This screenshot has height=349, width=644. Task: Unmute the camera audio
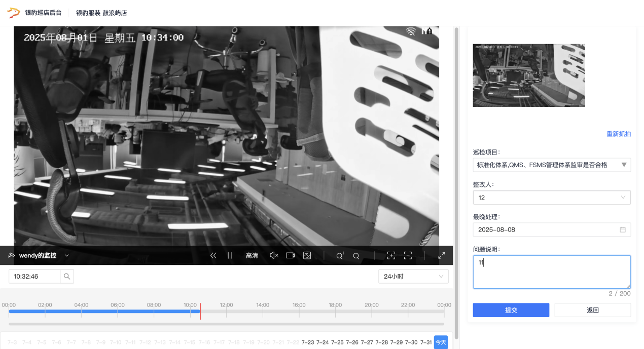(274, 256)
